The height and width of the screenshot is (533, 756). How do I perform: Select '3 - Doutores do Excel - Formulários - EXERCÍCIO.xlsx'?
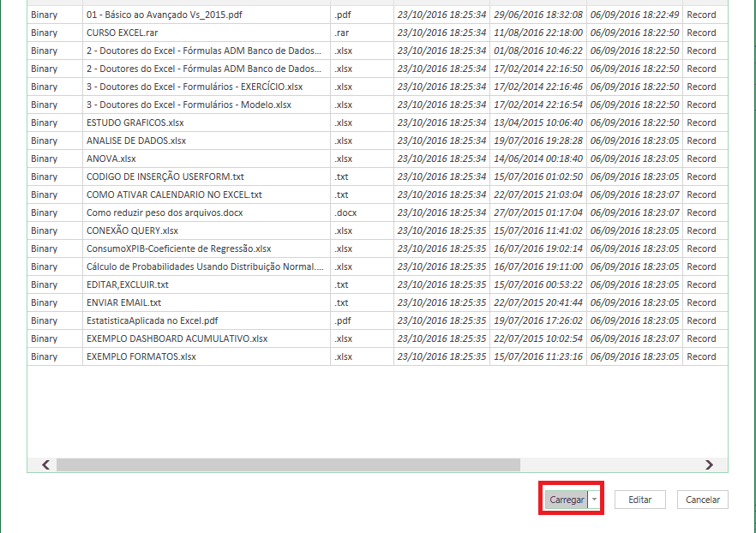(x=195, y=87)
